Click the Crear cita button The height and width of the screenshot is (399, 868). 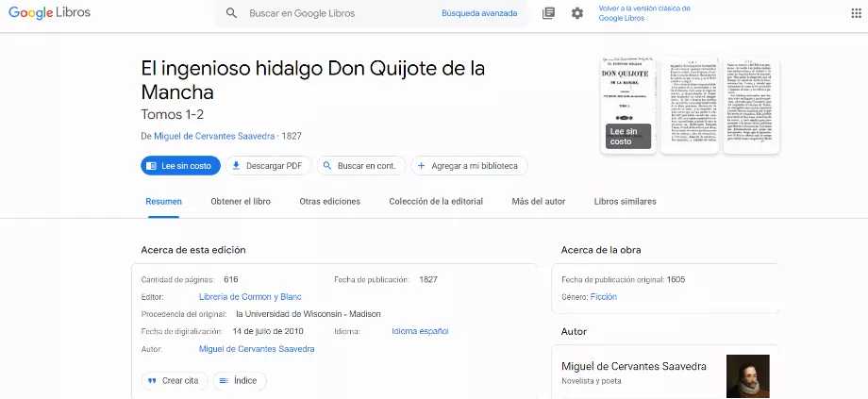coord(175,381)
